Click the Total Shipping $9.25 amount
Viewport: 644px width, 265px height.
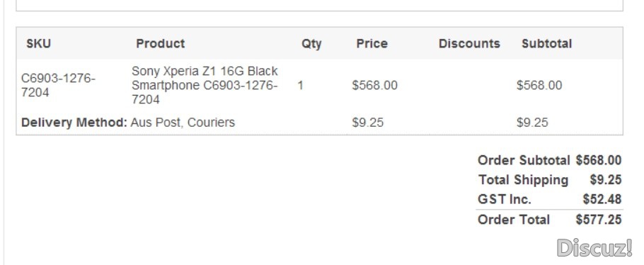click(x=606, y=180)
